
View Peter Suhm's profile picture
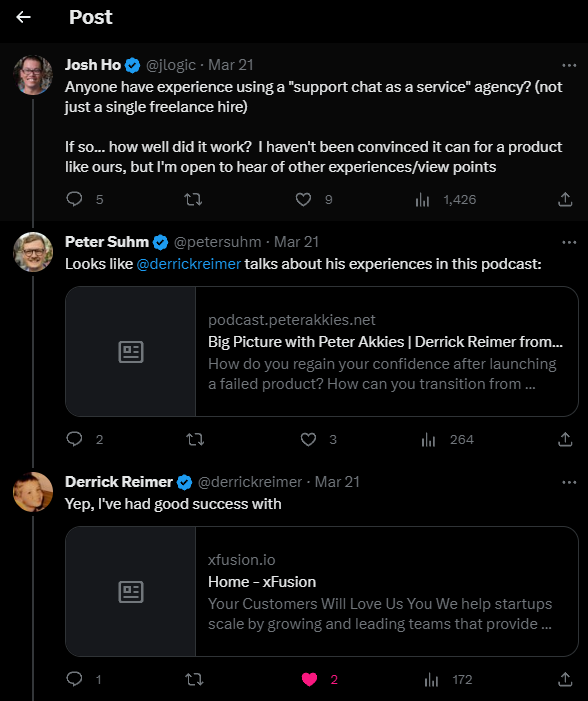tap(33, 252)
